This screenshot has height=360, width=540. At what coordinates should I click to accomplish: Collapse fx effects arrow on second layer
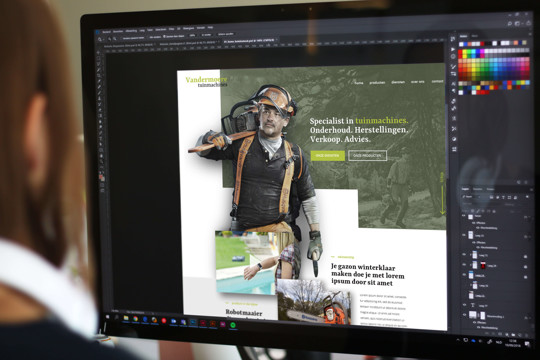(530, 237)
